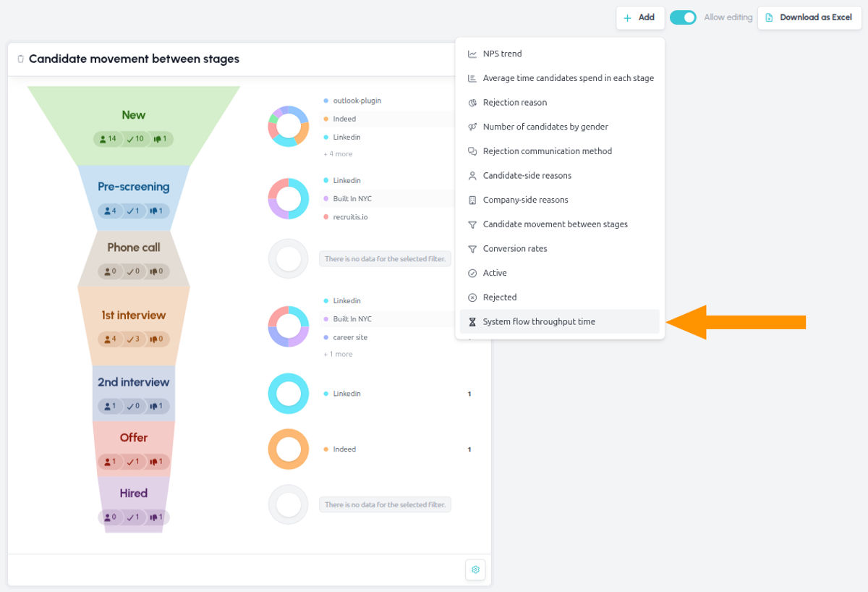Click the checkmark 3 badge in 1st interview
Viewport: 868px width, 592px height.
click(134, 339)
